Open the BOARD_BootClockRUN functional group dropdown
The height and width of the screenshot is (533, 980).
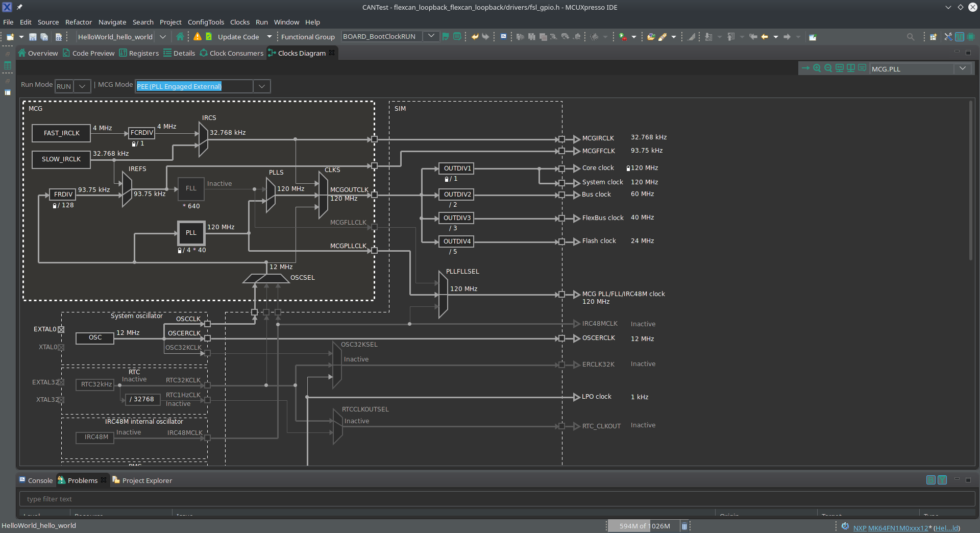431,36
